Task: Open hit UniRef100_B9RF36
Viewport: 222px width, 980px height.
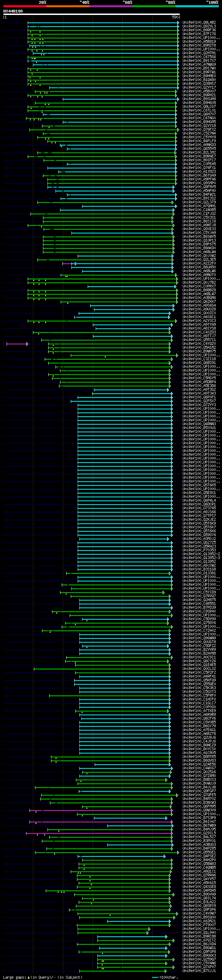Action: click(199, 30)
